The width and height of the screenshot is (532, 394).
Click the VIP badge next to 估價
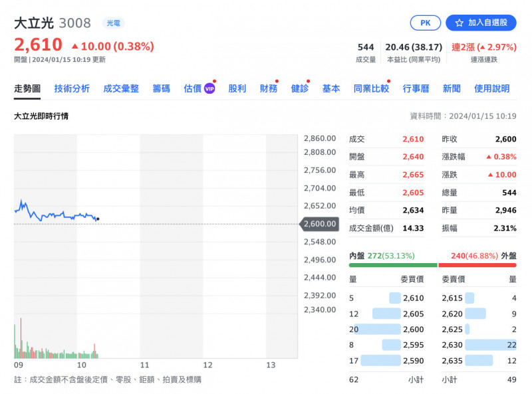click(x=209, y=89)
